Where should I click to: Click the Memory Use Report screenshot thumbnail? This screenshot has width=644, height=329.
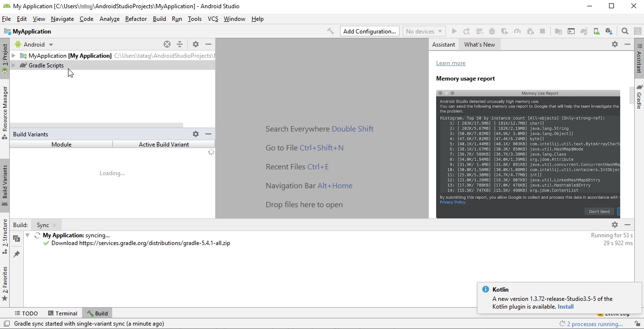[528, 154]
